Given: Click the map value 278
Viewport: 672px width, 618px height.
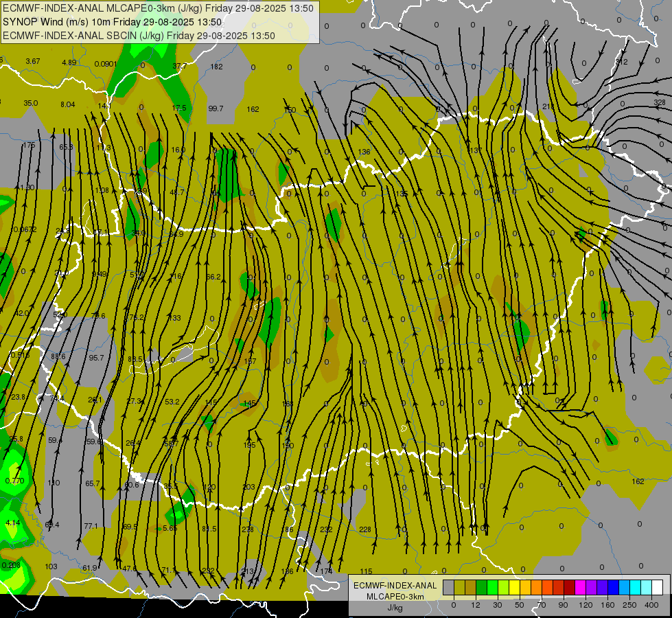Looking at the screenshot, I should point(248,529).
